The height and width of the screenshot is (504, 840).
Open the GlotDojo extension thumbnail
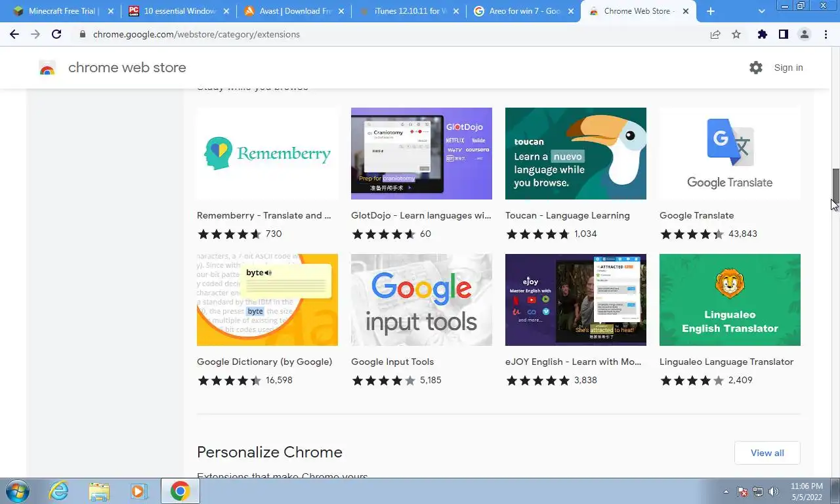point(421,154)
